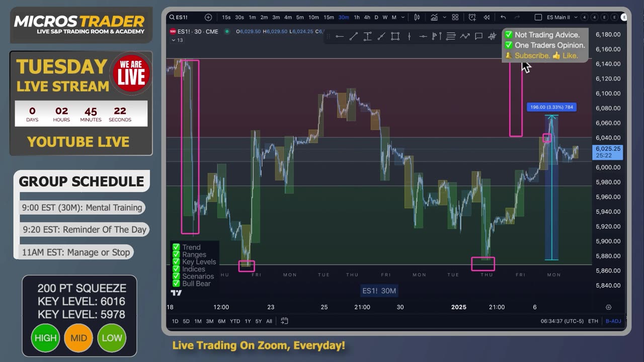Viewport: 644px width, 362px height.
Task: Click the Key Levels checklist checkbox
Action: pyautogui.click(x=176, y=262)
